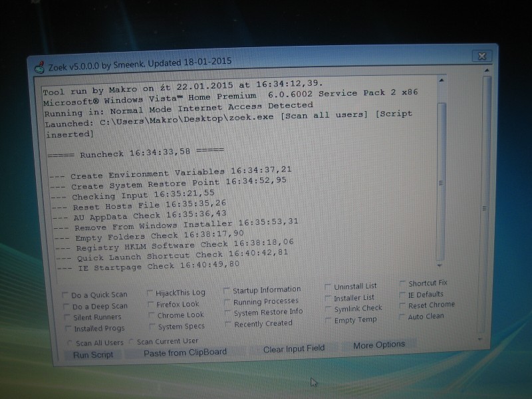Check the Running Processes option

pyautogui.click(x=227, y=302)
